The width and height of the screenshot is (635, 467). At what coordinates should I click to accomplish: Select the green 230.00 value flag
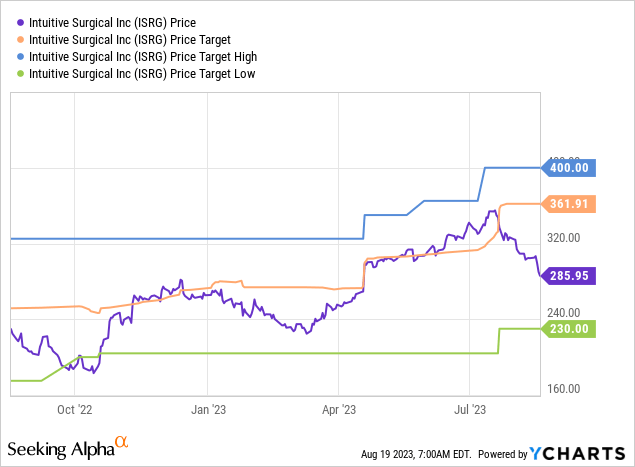(x=568, y=328)
